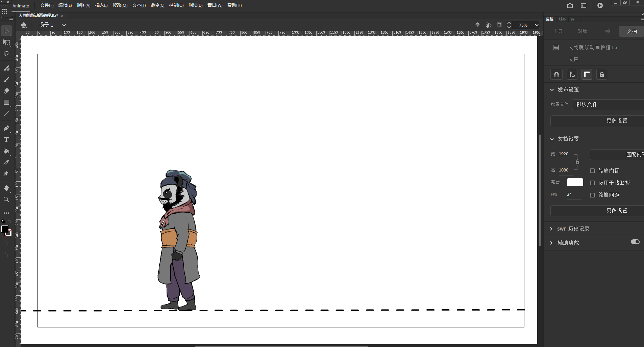Image resolution: width=644 pixels, height=347 pixels.
Task: Select the Pen tool
Action: coord(6,128)
